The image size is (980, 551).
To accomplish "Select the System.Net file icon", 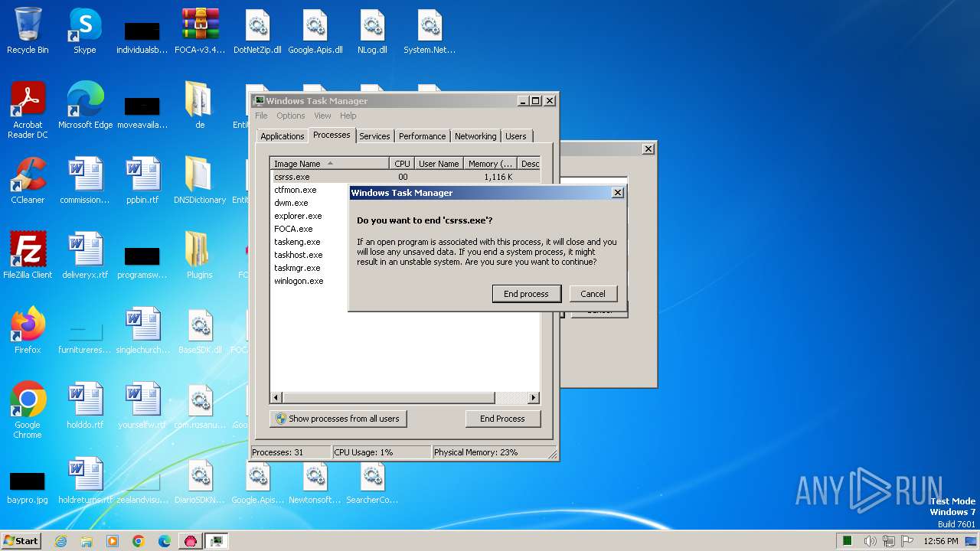I will 430,31.
